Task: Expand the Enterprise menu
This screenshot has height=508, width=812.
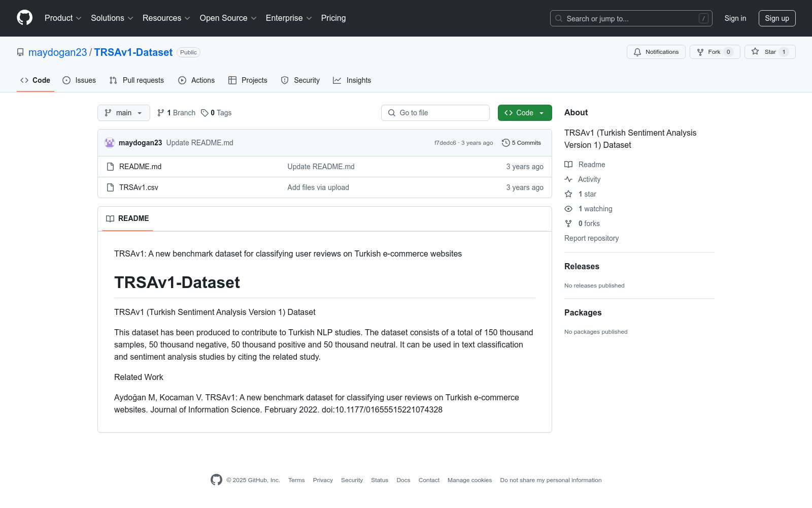Action: pyautogui.click(x=289, y=18)
